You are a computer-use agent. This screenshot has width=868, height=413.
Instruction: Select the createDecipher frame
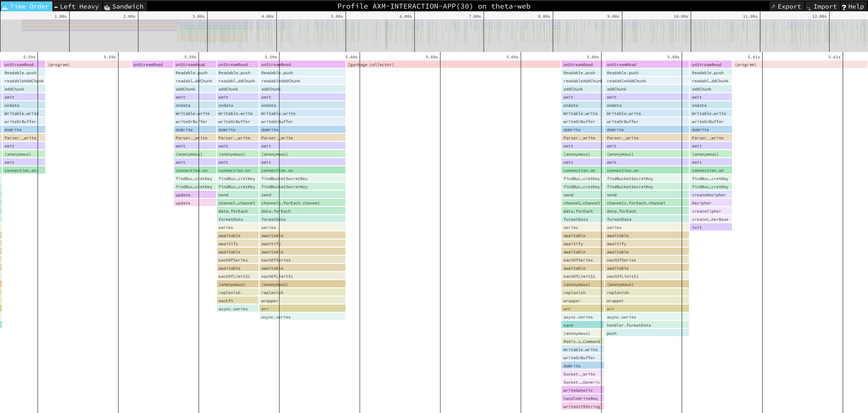[x=711, y=195]
